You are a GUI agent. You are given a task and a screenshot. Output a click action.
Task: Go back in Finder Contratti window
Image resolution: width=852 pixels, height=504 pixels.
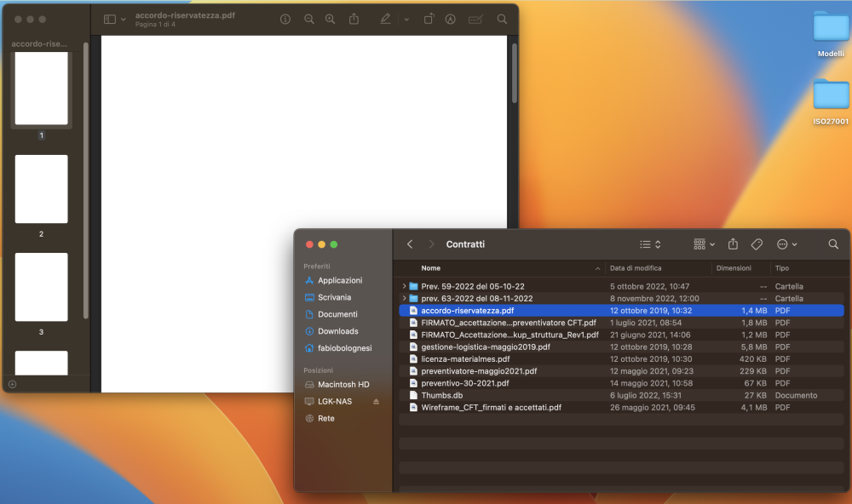pos(411,244)
